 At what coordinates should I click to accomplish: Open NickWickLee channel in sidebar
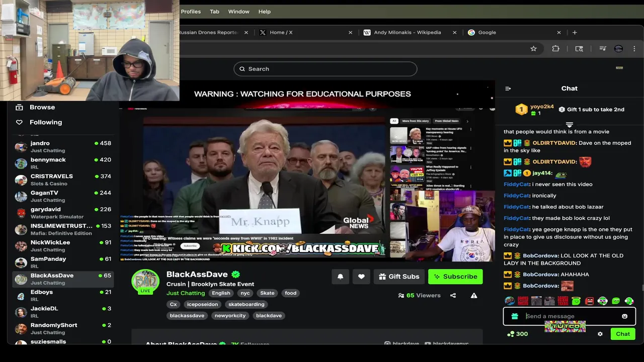(x=63, y=246)
